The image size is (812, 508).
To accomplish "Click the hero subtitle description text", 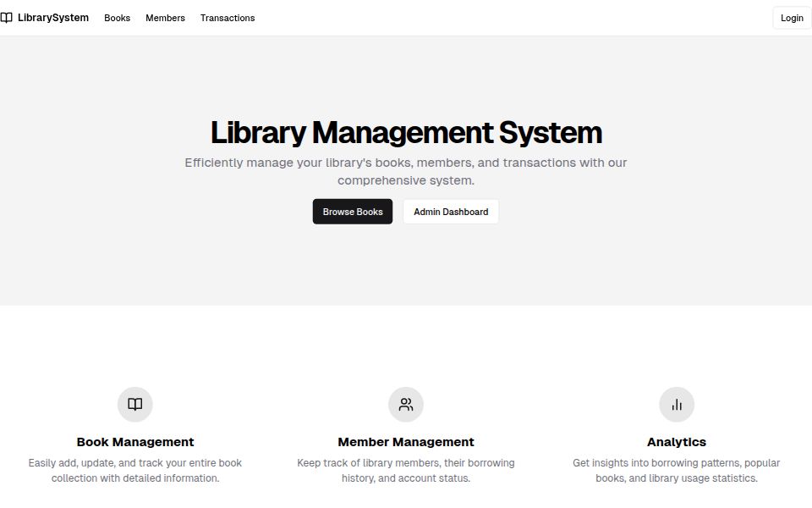I will pos(406,171).
